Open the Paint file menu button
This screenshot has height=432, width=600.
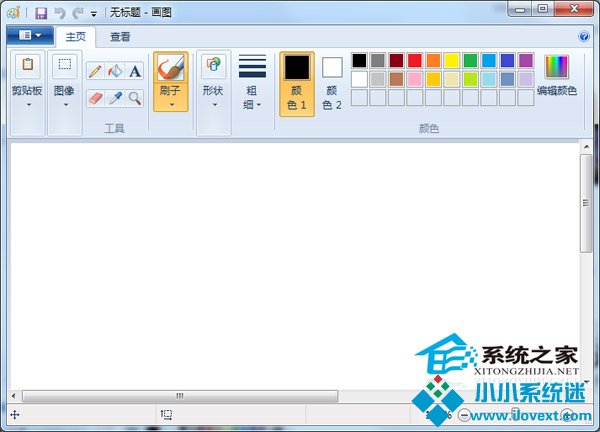pyautogui.click(x=30, y=36)
